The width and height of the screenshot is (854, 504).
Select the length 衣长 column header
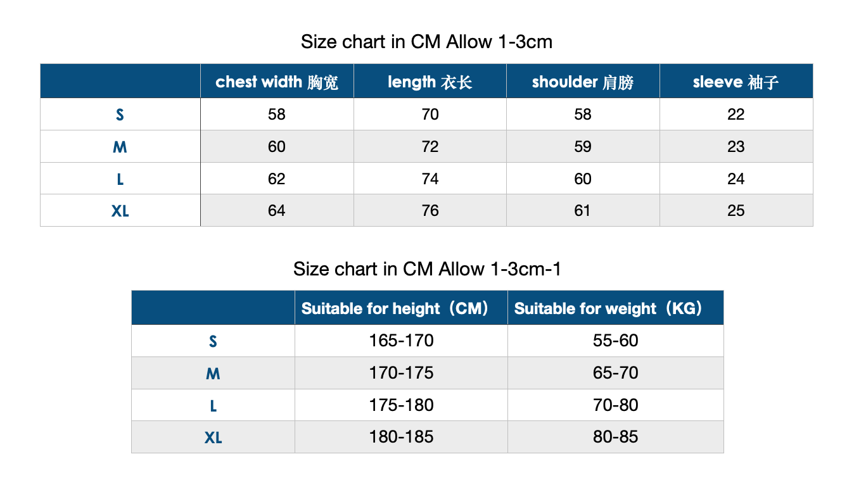[430, 81]
